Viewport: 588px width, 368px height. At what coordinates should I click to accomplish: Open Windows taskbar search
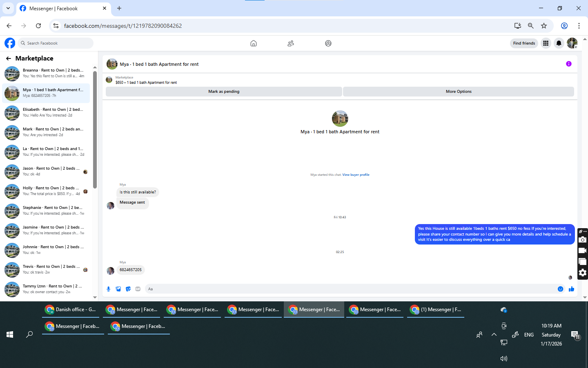[29, 334]
